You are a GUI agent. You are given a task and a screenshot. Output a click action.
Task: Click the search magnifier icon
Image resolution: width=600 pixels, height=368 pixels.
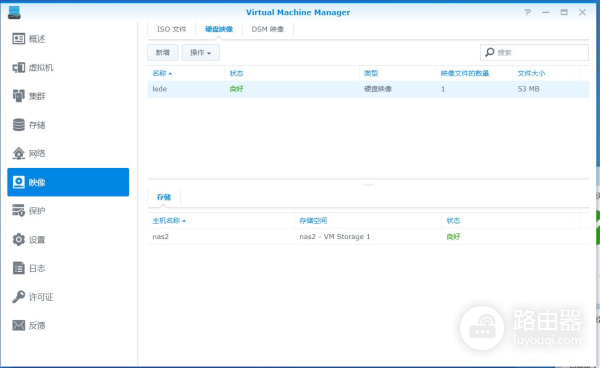[x=489, y=52]
